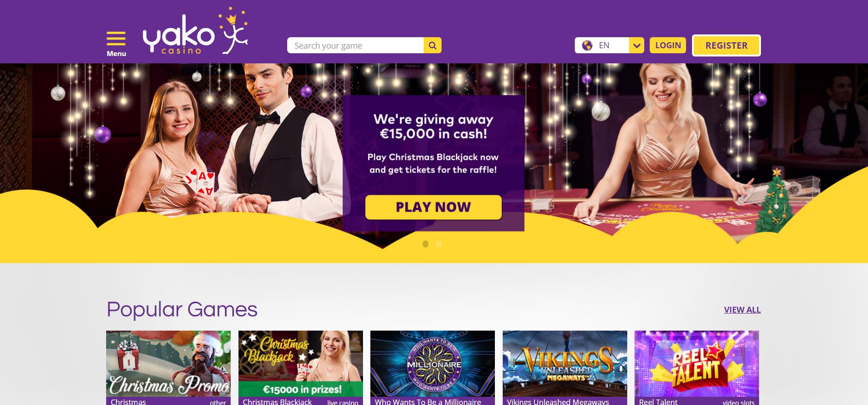868x405 pixels.
Task: Click the Search your game field
Action: tap(356, 45)
